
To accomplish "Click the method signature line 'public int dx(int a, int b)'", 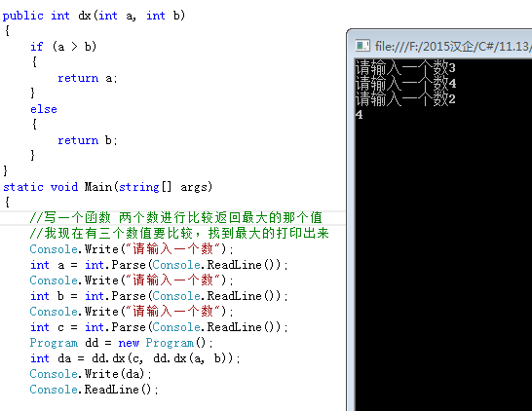I will click(94, 16).
